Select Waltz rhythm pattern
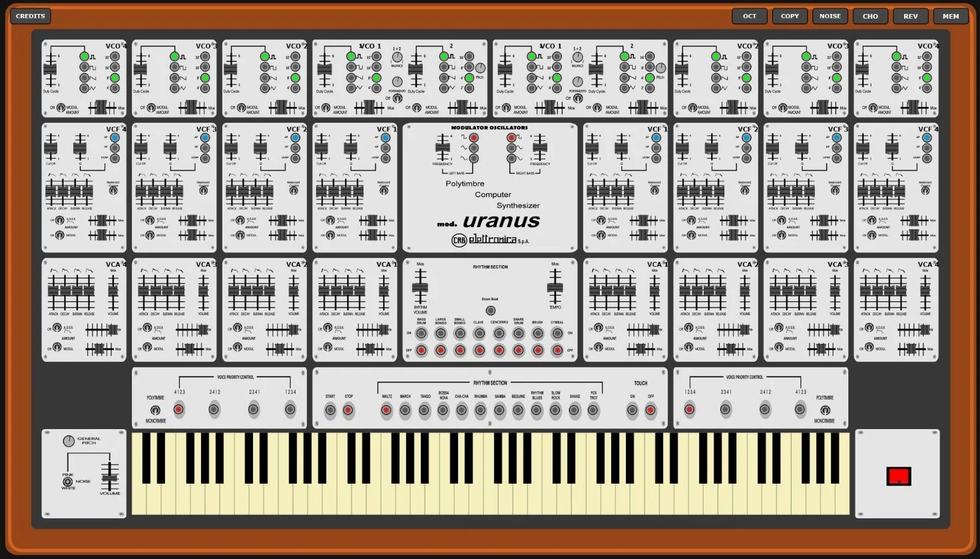980x559 pixels. pos(386,410)
